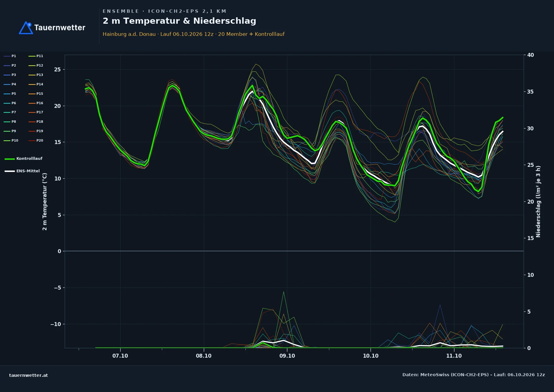
Task: Click the 11.10 date axis label
Action: click(454, 356)
